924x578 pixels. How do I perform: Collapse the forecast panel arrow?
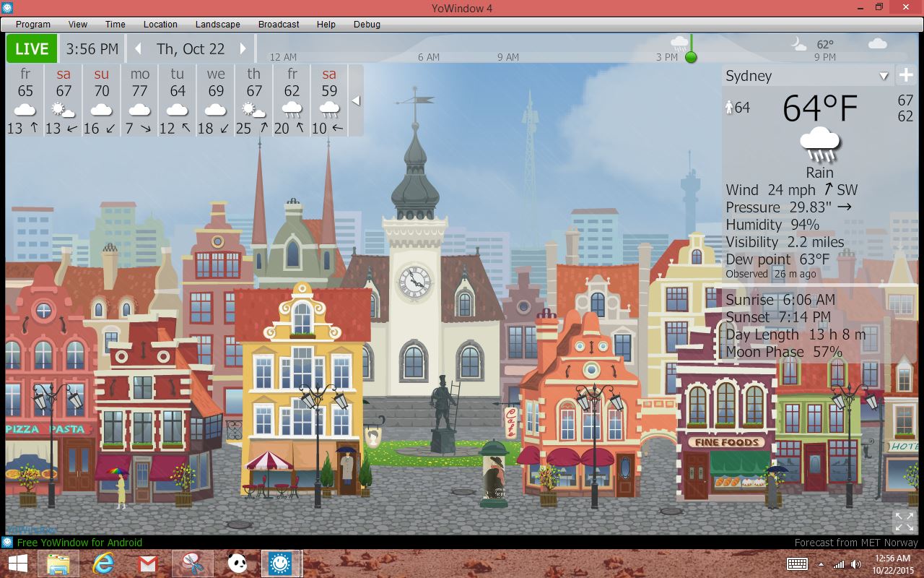tap(356, 100)
